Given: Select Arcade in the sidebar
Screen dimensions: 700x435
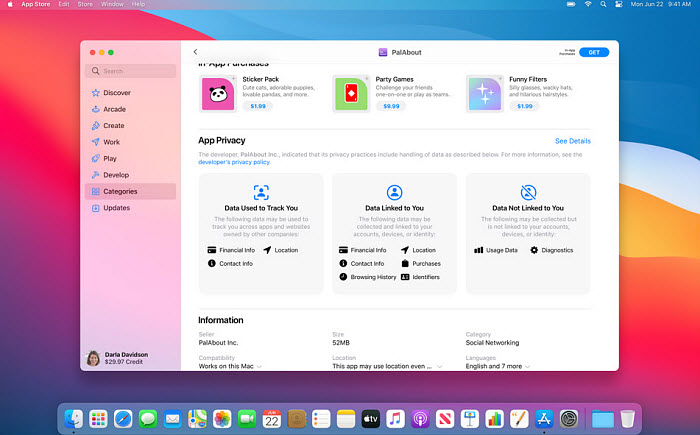Looking at the screenshot, I should pos(130,109).
